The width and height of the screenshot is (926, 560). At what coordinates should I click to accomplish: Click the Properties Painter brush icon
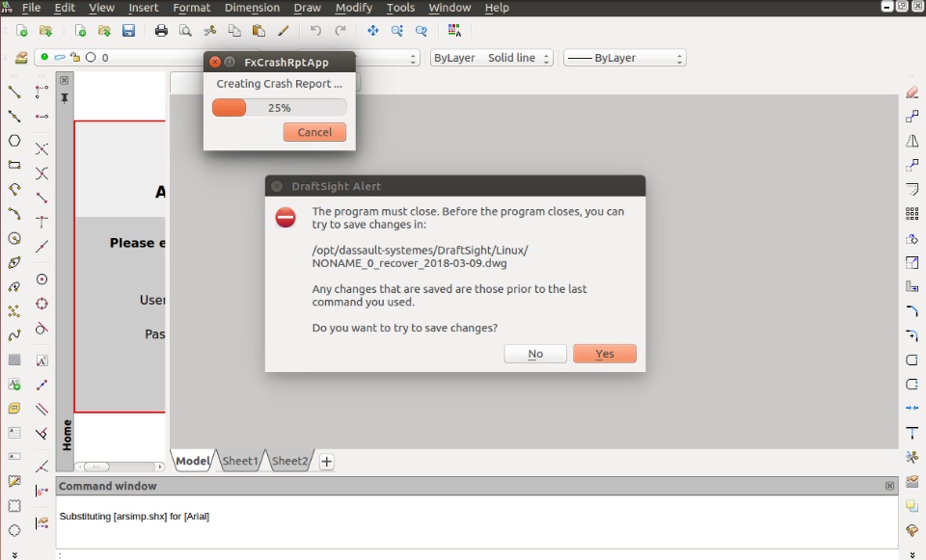[283, 31]
